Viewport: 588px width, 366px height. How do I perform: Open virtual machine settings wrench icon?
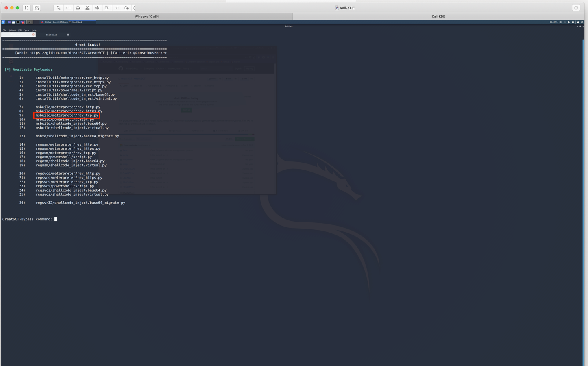tap(59, 8)
